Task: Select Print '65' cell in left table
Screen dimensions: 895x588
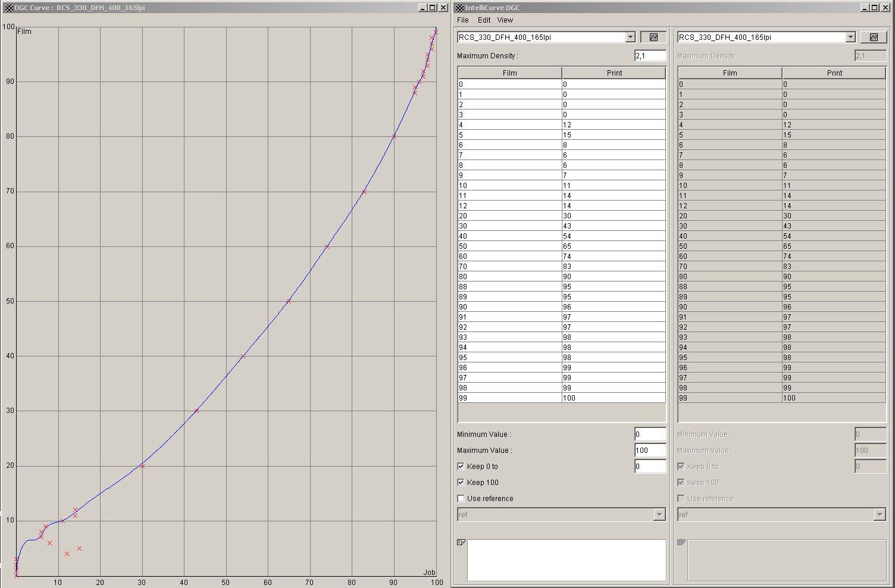Action: 614,246
